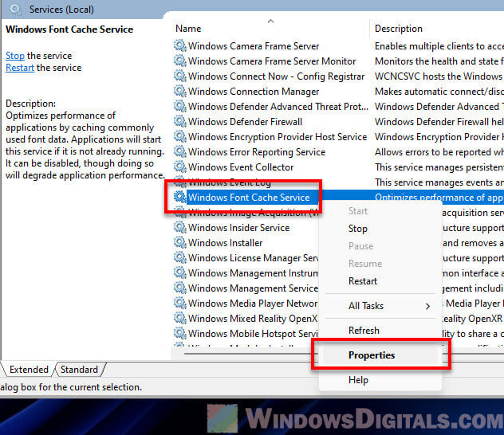Click 'Makes automatic connect/disconnect' description cell
Viewport: 504px width, 435px height.
439,91
